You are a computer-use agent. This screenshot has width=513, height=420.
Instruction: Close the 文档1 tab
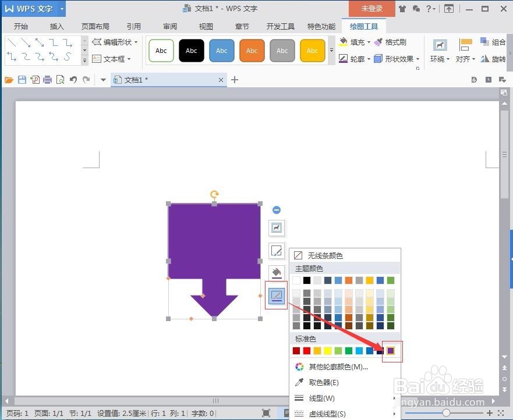coord(221,80)
